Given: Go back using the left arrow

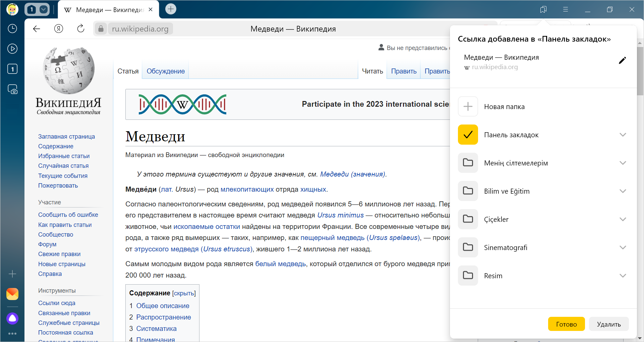Looking at the screenshot, I should [x=37, y=29].
